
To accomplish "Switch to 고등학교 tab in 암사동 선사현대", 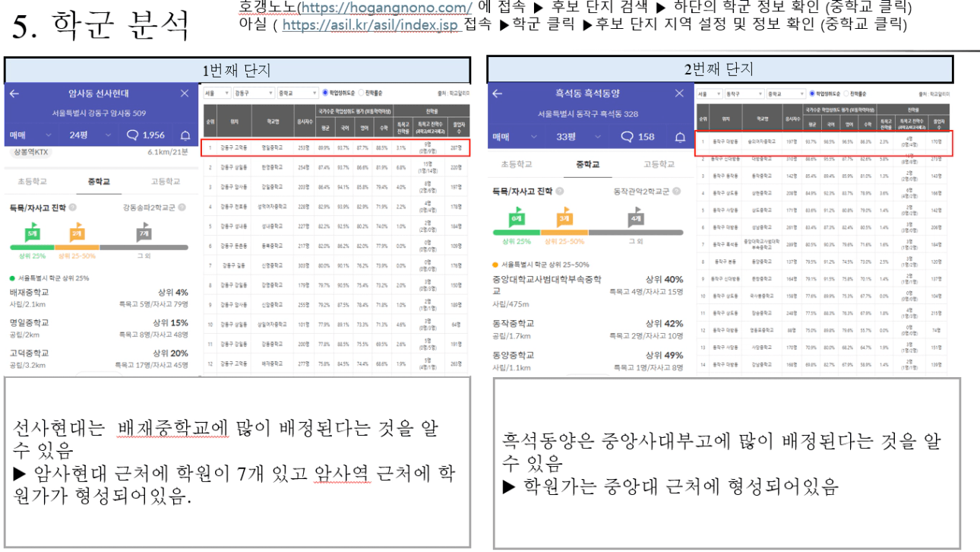I will (x=165, y=182).
